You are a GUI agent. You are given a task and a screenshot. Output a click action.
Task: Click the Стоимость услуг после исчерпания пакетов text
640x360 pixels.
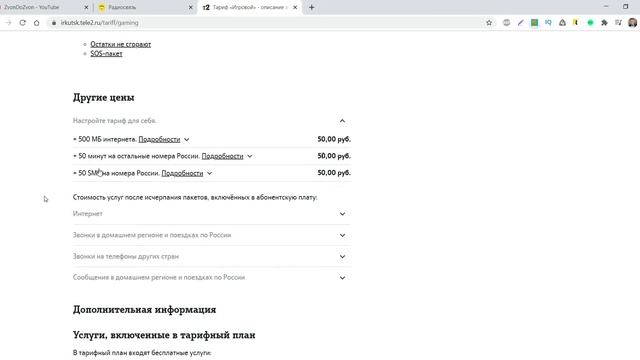click(195, 197)
